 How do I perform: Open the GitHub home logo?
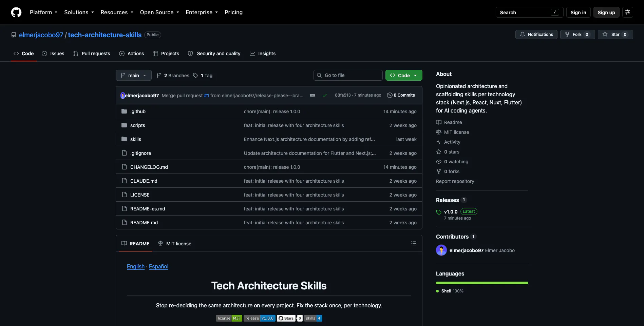click(16, 12)
